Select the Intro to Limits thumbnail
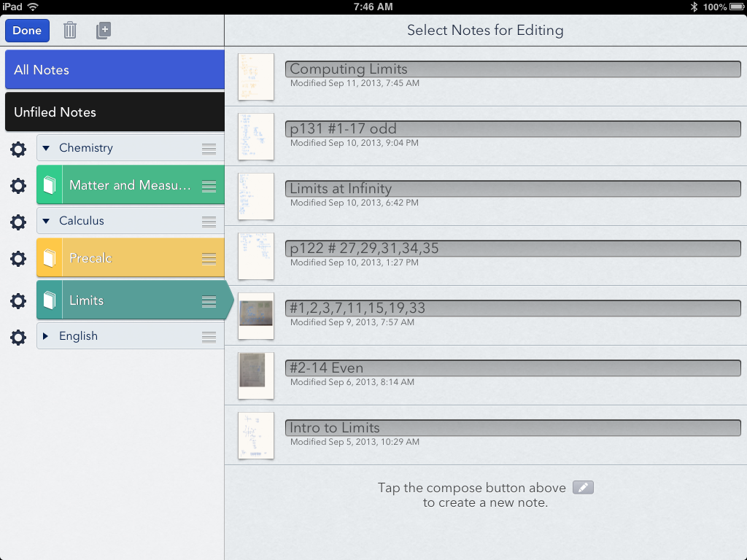The width and height of the screenshot is (747, 560). 256,435
